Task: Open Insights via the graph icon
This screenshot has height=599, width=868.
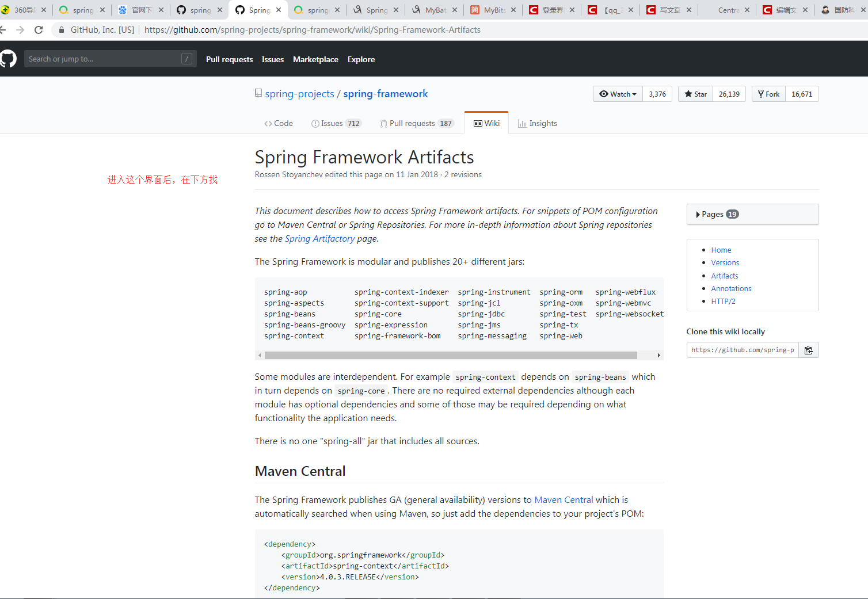Action: [x=521, y=123]
